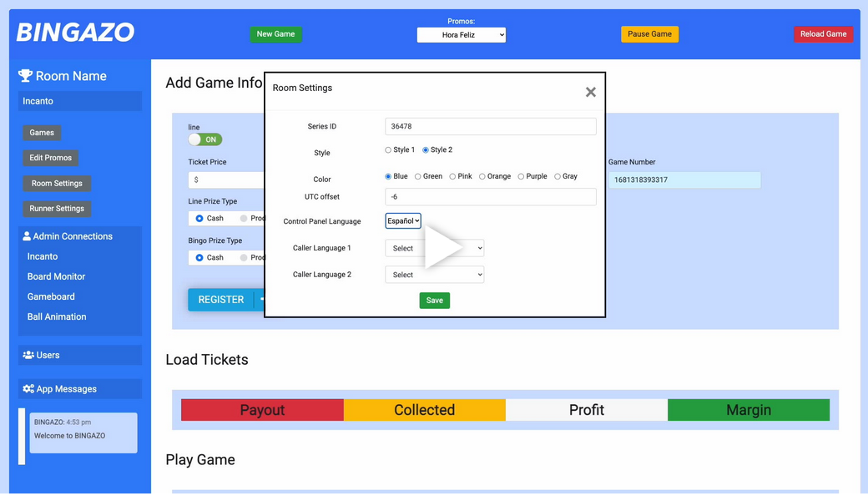Click the BINGAZO logo
This screenshot has height=501, width=868.
point(75,33)
